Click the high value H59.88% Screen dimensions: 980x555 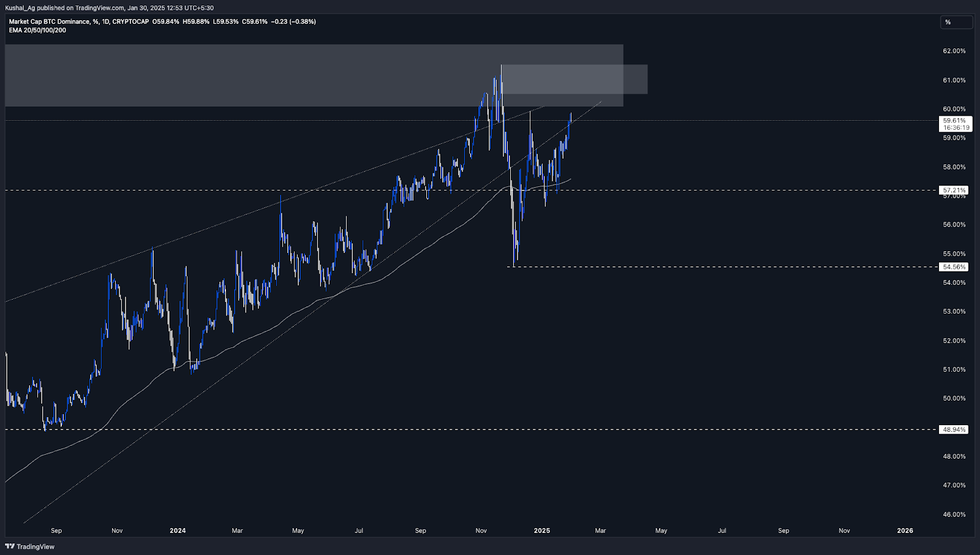(x=196, y=21)
